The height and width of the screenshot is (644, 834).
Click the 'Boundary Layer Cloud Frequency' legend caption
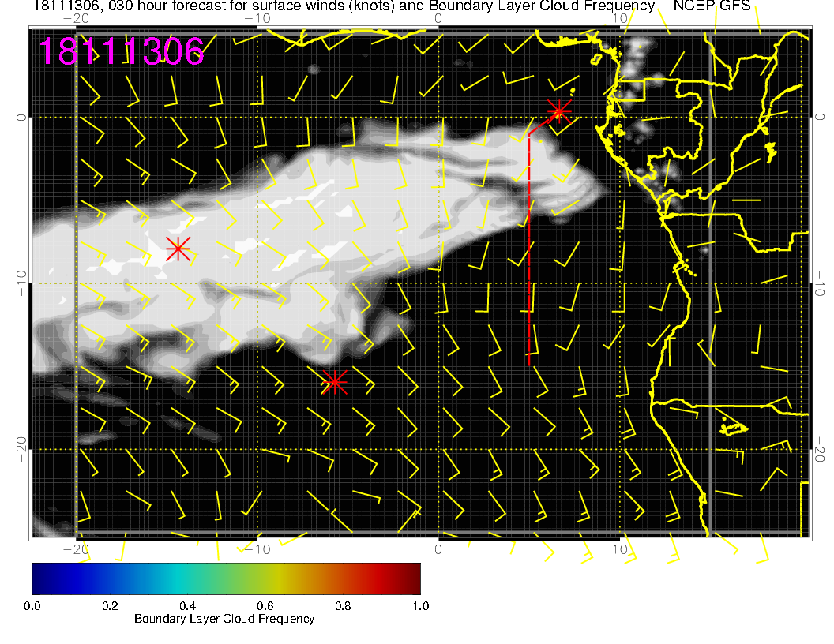[x=224, y=619]
